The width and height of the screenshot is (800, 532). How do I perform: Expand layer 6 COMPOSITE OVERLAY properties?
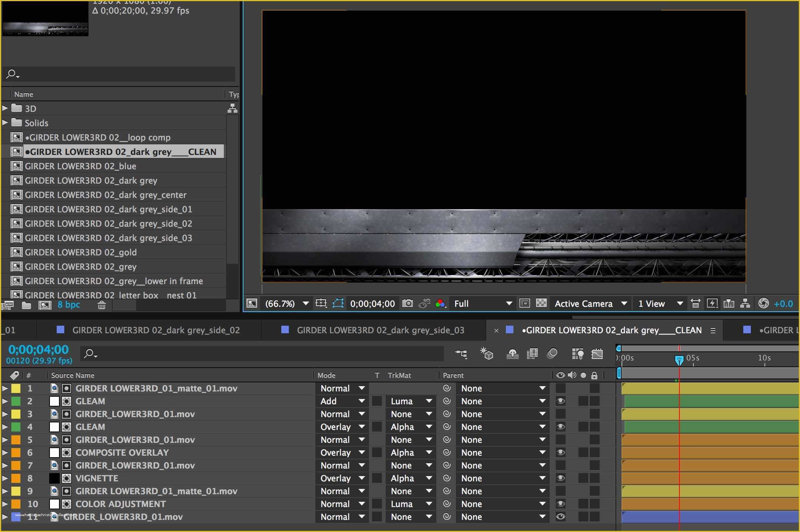point(5,452)
